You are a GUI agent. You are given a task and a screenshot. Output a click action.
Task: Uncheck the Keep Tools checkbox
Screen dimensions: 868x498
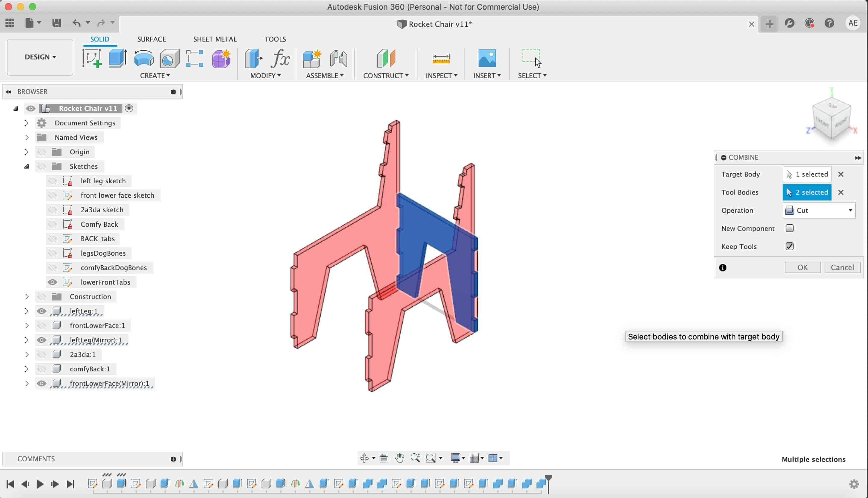pyautogui.click(x=789, y=246)
